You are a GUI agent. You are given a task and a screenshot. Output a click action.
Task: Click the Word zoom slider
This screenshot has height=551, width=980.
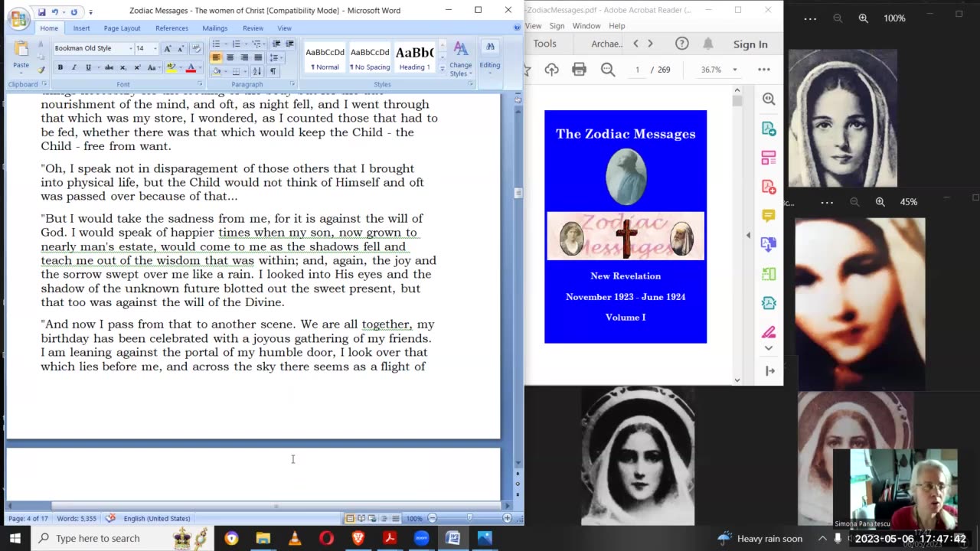tap(469, 518)
